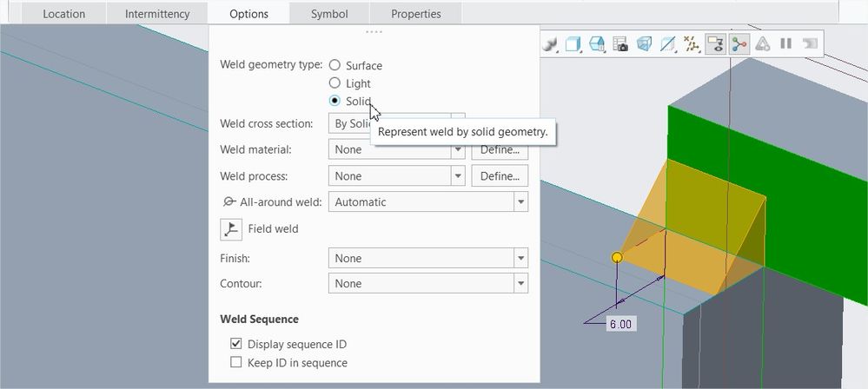This screenshot has width=868, height=389.
Task: Click the Field weld flag icon
Action: coord(231,229)
